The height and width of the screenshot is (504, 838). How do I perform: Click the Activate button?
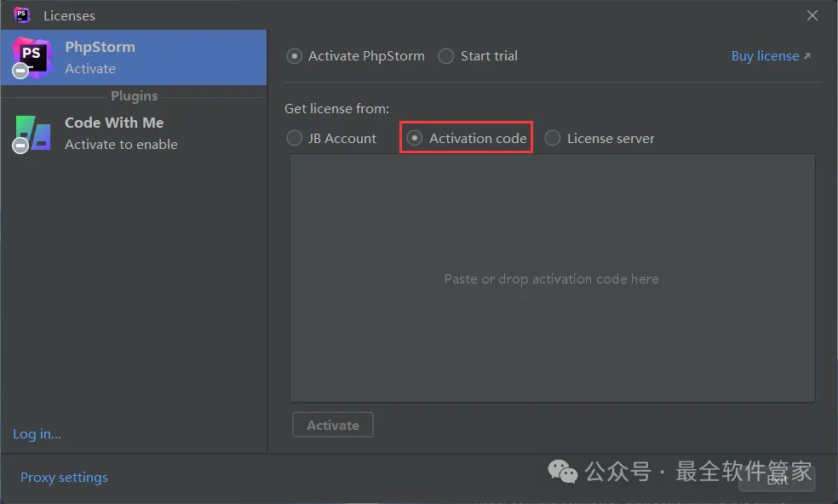point(332,425)
